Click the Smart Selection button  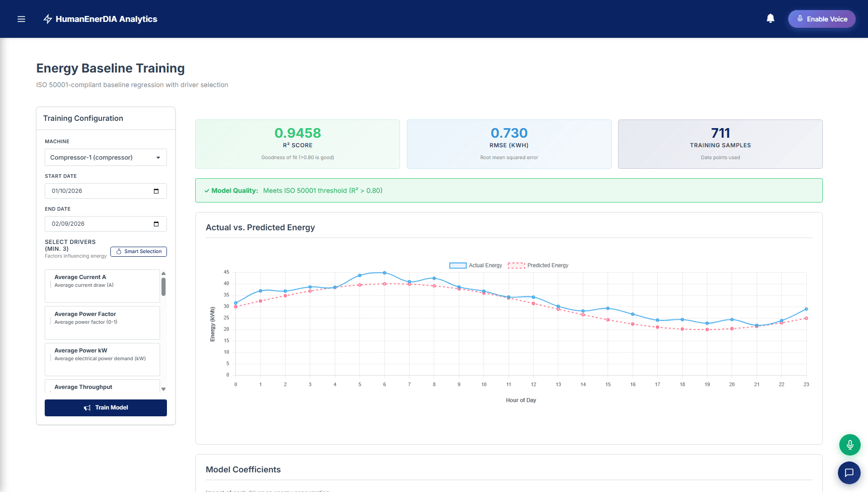coord(138,251)
